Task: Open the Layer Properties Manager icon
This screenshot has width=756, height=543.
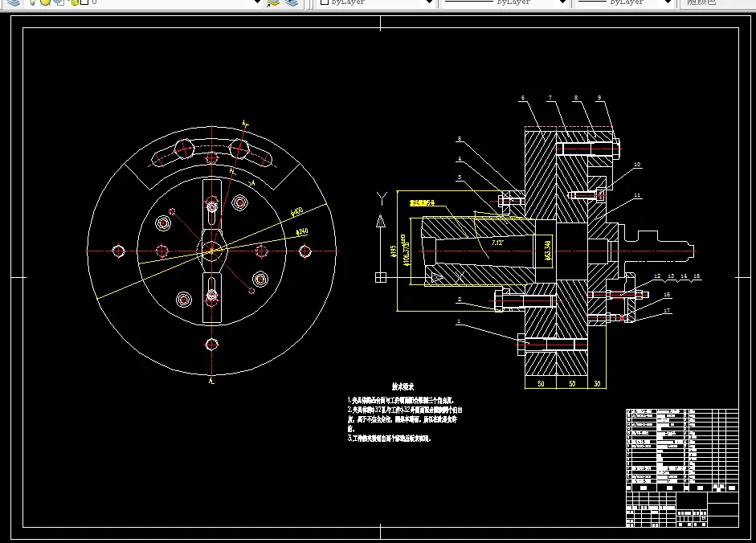Action: (x=14, y=2)
